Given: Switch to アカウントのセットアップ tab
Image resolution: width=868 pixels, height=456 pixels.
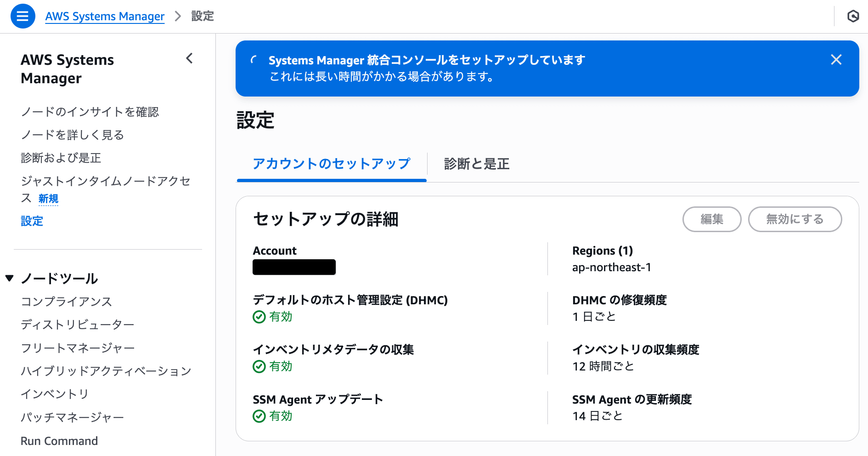Looking at the screenshot, I should pos(332,164).
